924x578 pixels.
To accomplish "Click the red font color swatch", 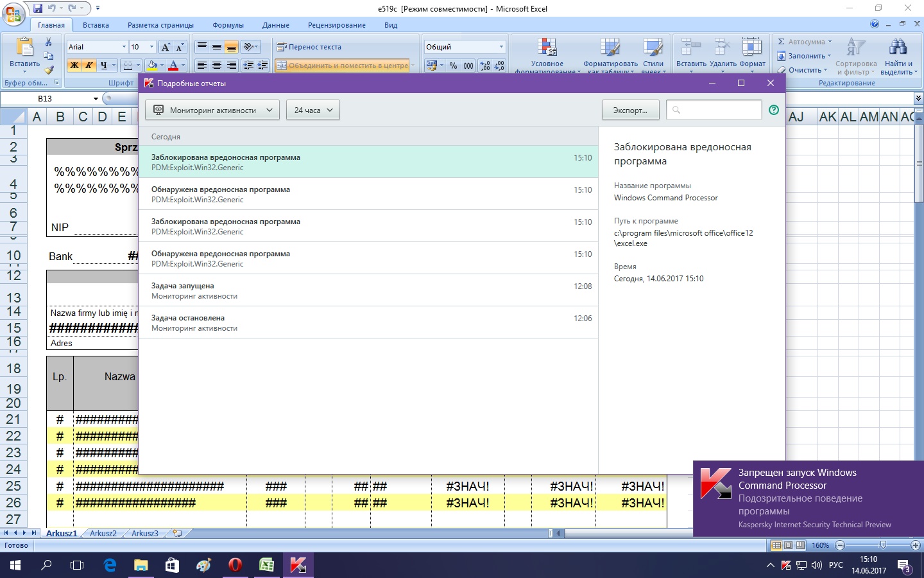I will point(173,66).
